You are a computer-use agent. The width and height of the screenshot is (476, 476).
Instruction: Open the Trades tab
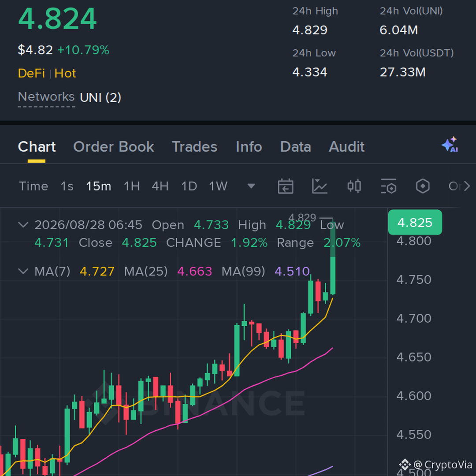point(195,147)
